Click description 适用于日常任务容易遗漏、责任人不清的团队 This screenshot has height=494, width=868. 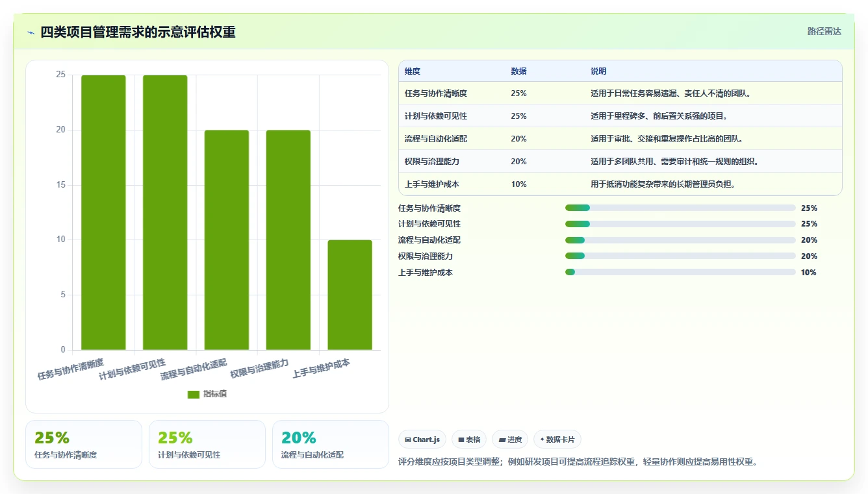[x=670, y=93]
